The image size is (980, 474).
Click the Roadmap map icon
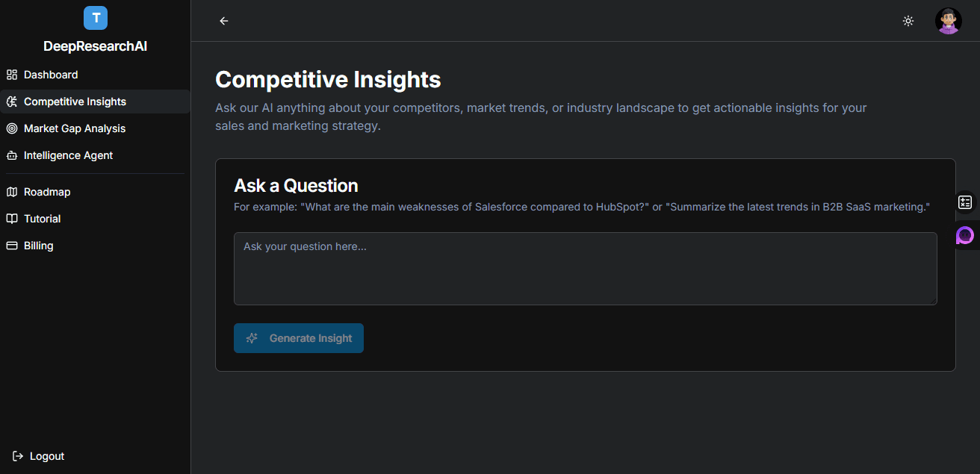pos(11,192)
